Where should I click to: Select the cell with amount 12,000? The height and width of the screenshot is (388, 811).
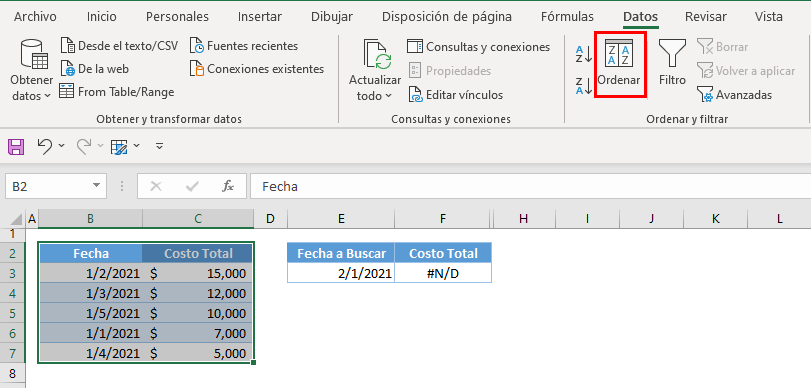click(198, 293)
